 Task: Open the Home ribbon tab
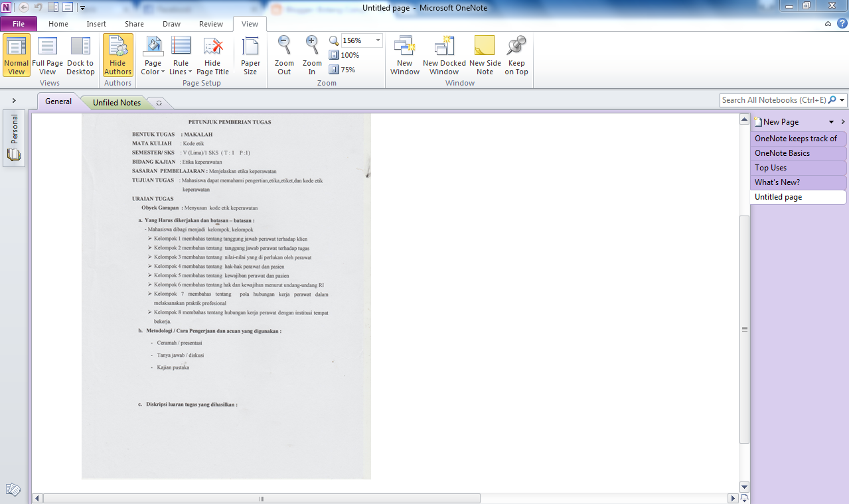[x=58, y=24]
